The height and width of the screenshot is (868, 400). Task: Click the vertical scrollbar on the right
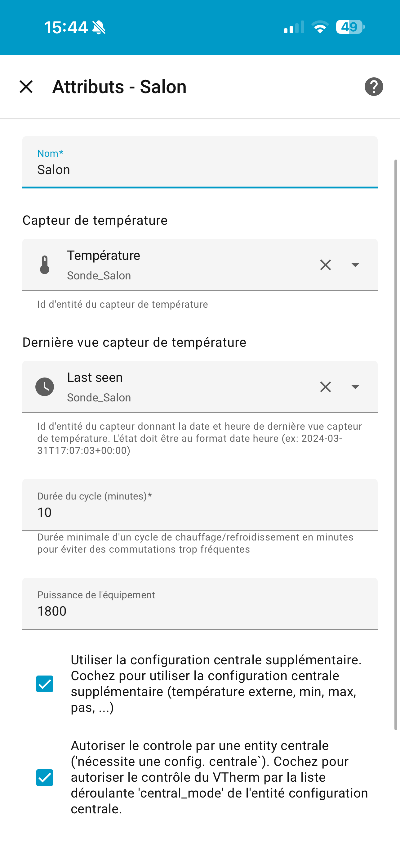click(x=396, y=445)
